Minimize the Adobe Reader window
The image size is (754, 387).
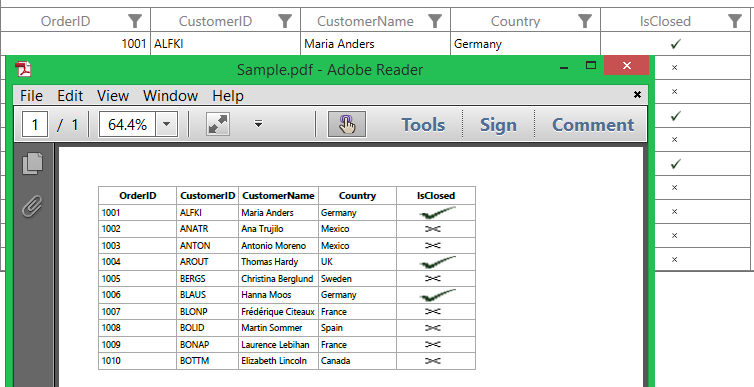565,68
